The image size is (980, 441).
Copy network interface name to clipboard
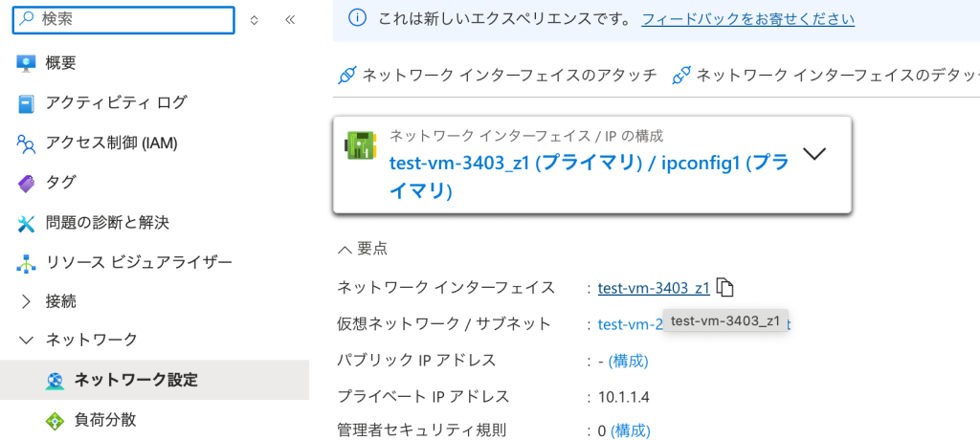[x=726, y=287]
